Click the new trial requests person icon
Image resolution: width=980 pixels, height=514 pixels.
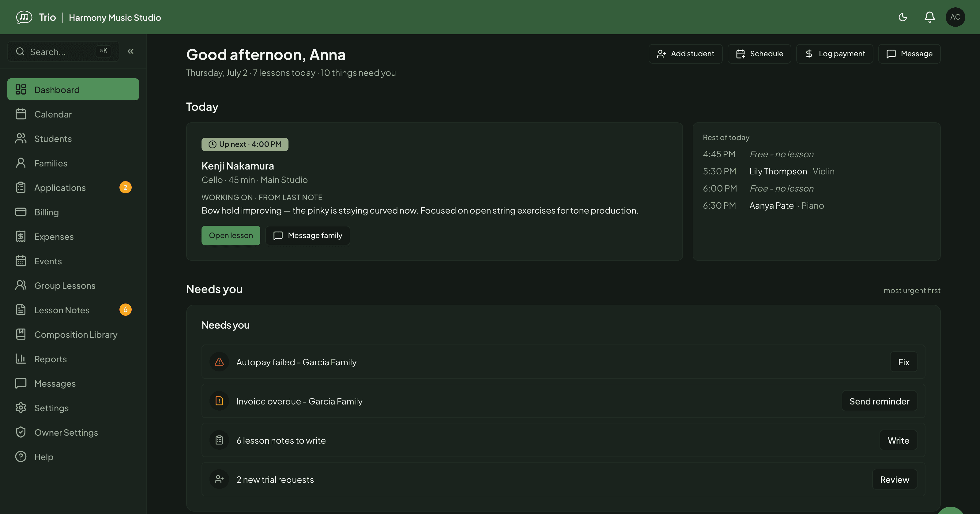[219, 479]
